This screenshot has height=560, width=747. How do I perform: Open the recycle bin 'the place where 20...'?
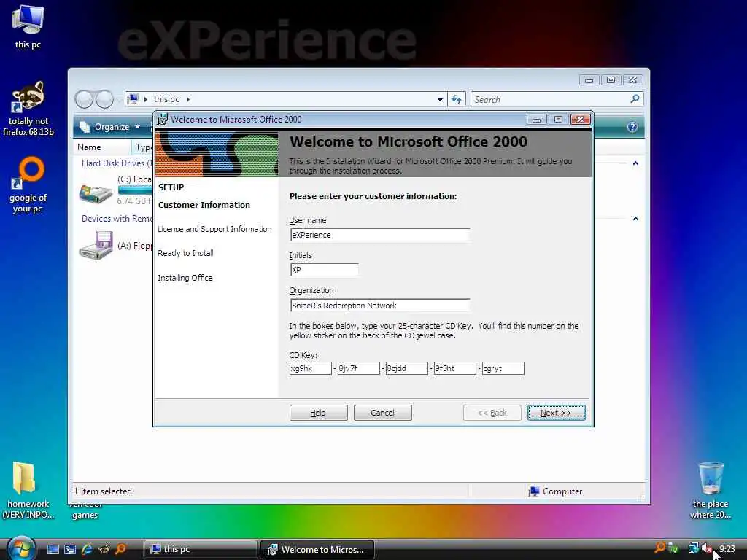(711, 491)
